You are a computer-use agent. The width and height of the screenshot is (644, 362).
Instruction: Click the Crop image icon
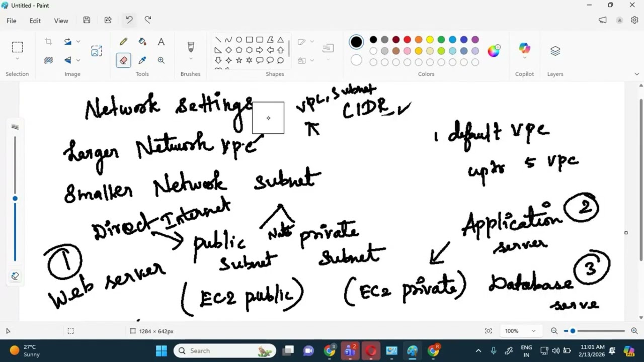[48, 42]
